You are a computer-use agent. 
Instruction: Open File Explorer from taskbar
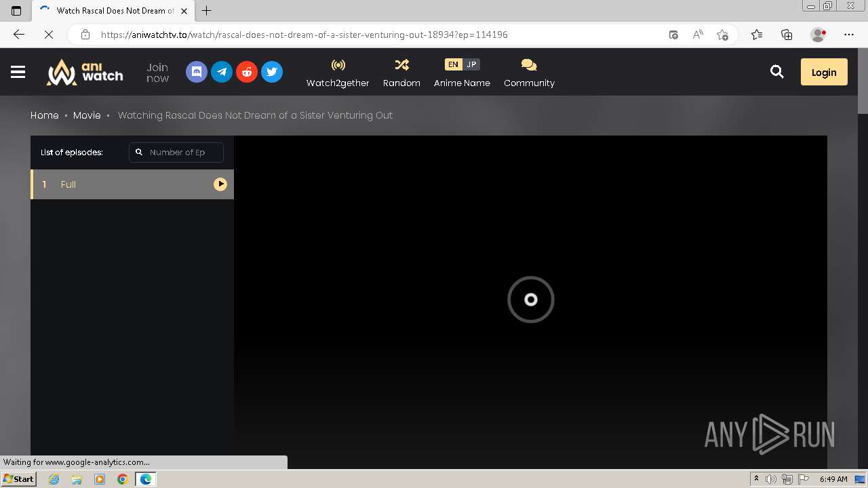pos(77,479)
